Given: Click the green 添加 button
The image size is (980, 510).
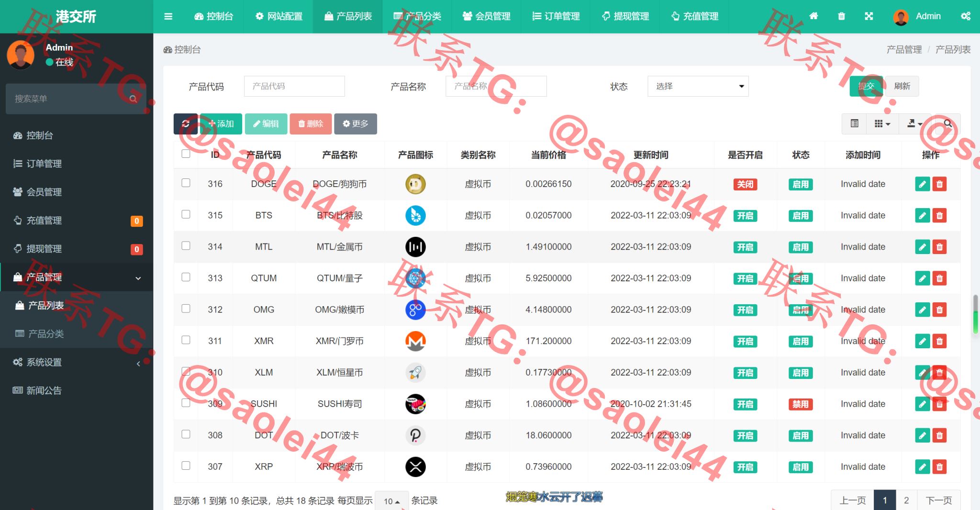Looking at the screenshot, I should 221,124.
